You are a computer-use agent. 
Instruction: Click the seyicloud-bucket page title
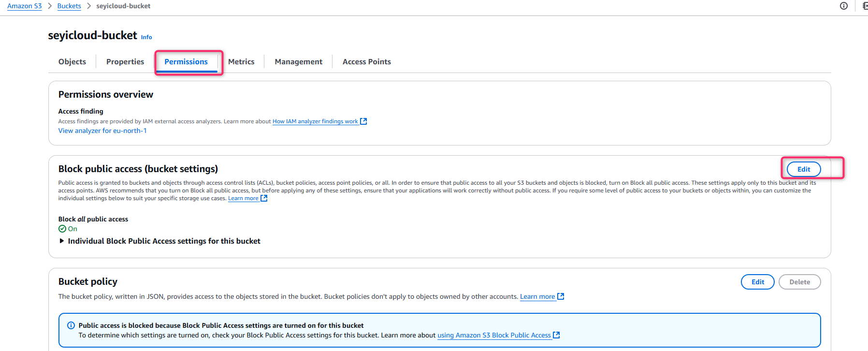(x=92, y=35)
